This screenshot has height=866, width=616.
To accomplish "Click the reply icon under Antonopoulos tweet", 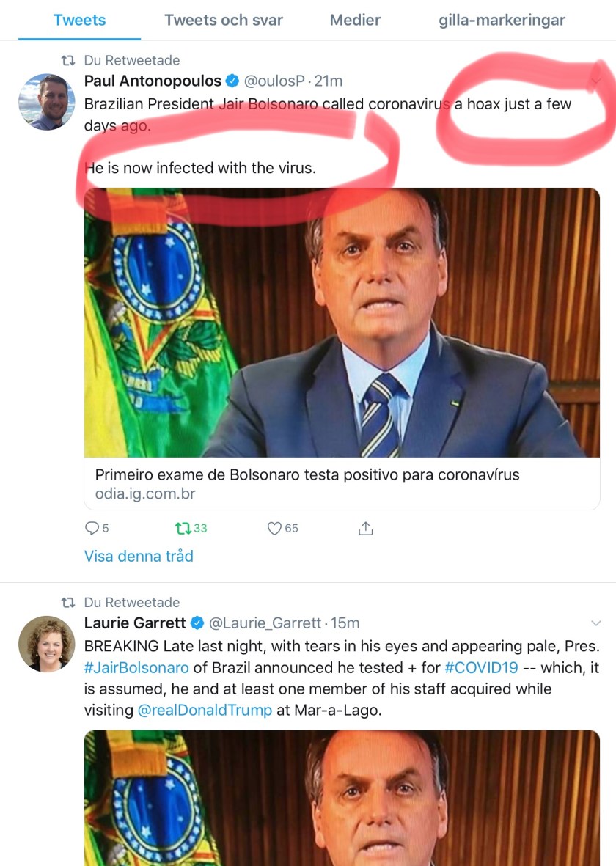I will pos(92,528).
